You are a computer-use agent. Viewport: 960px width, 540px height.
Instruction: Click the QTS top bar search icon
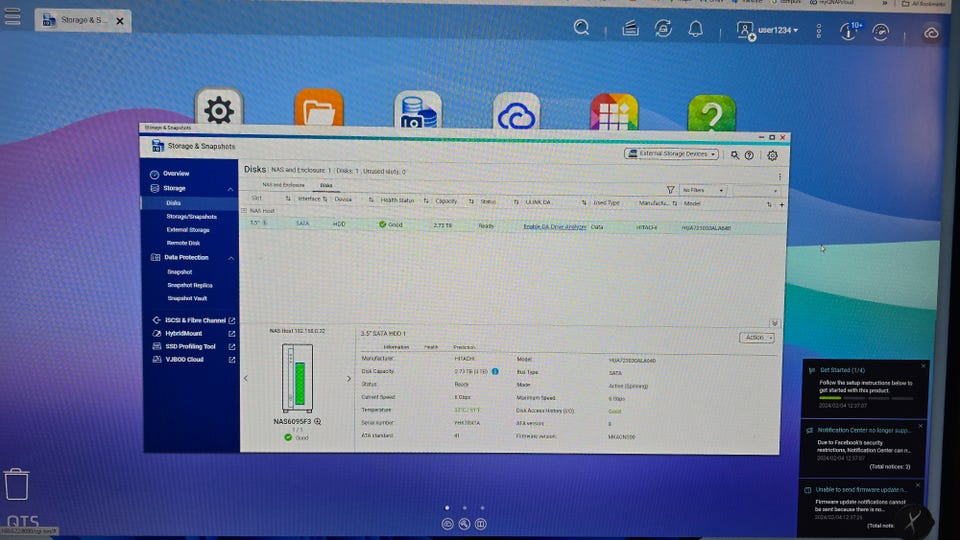581,28
